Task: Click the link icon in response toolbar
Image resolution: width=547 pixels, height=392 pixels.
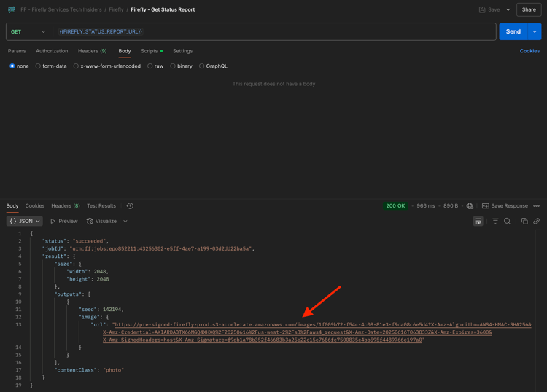Action: [x=537, y=221]
